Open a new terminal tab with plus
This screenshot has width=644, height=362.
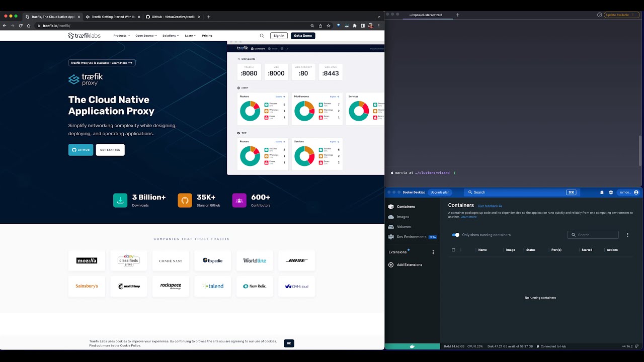457,15
